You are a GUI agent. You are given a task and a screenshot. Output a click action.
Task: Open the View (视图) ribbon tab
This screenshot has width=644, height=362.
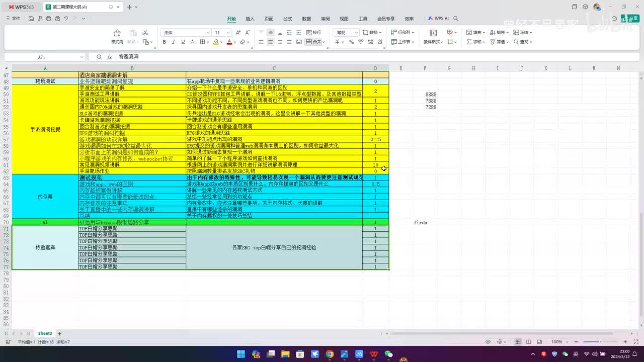click(344, 19)
